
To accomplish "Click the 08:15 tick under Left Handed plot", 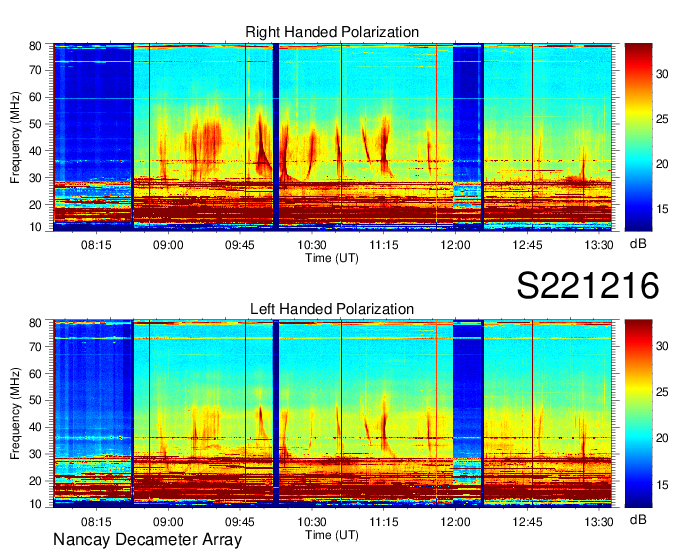I will coord(96,522).
